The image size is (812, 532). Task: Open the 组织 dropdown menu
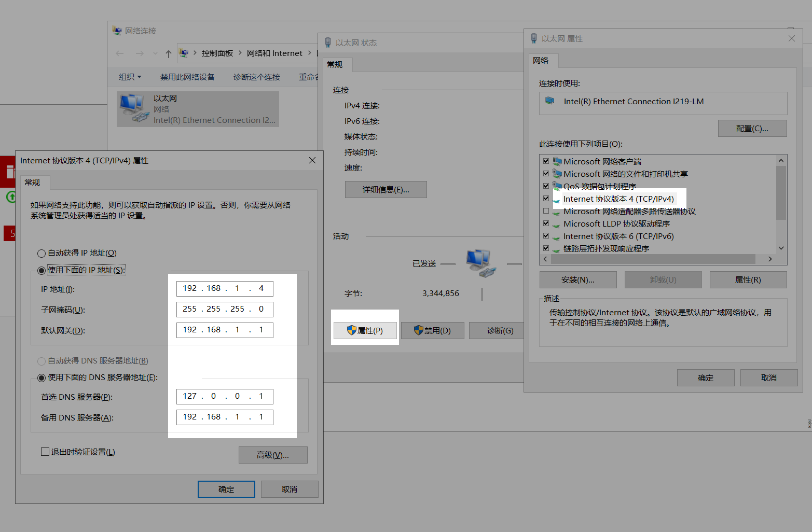tap(130, 77)
